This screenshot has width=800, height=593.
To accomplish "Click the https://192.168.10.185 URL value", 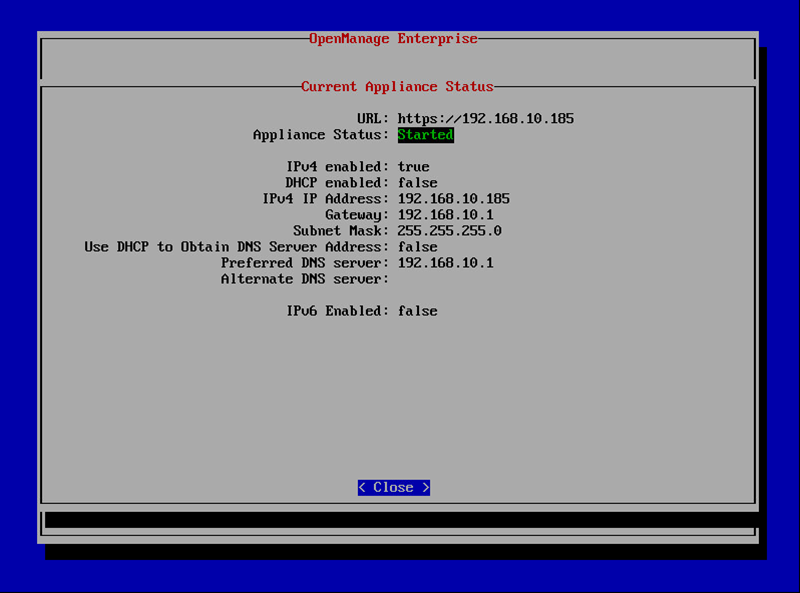I will pyautogui.click(x=486, y=118).
